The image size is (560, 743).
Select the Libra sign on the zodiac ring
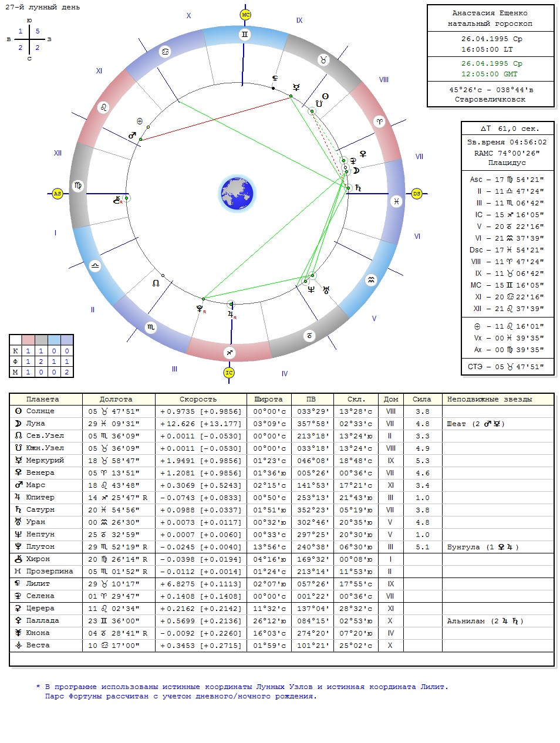pyautogui.click(x=95, y=266)
